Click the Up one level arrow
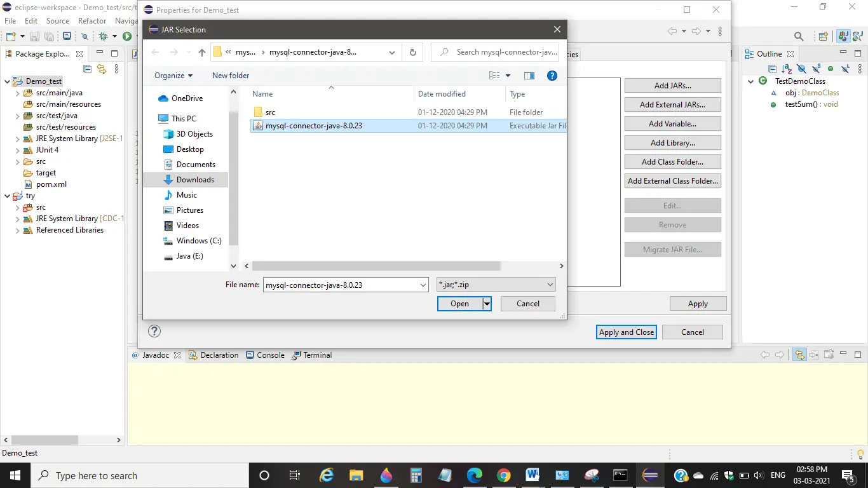 pos(202,52)
